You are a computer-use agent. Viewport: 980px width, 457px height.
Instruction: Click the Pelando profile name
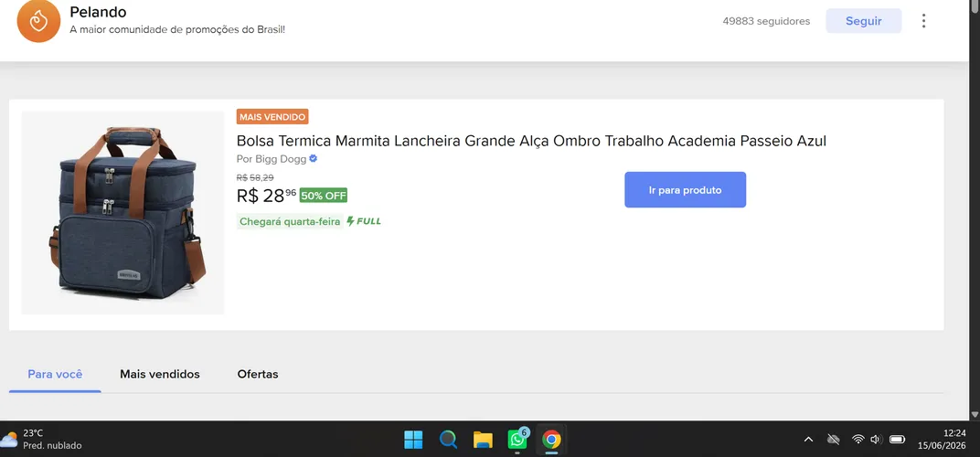pos(98,11)
